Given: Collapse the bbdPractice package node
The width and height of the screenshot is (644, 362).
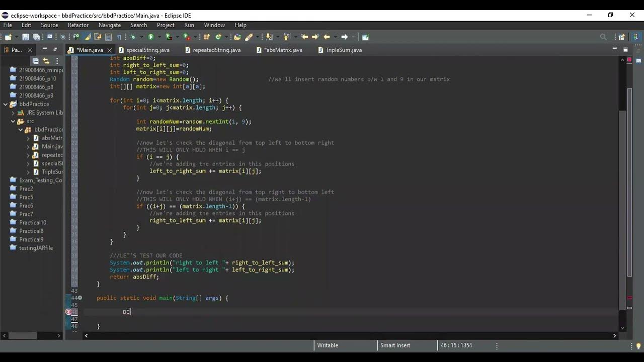Looking at the screenshot, I should coord(21,130).
